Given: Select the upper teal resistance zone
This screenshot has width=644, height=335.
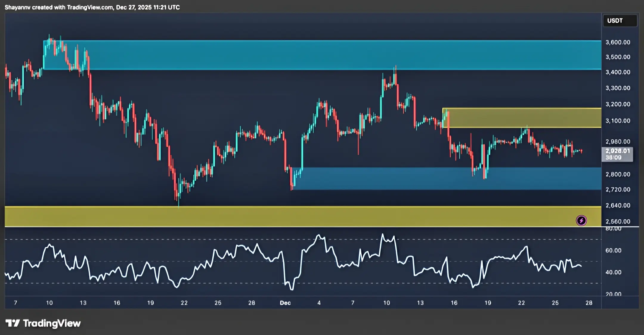Looking at the screenshot, I should coord(322,55).
